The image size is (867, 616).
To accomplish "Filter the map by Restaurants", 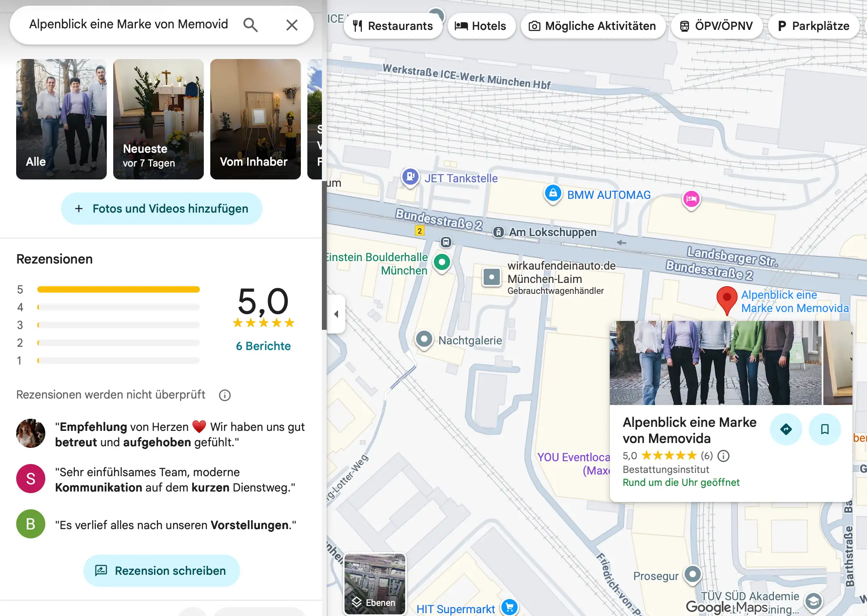I will [x=393, y=26].
